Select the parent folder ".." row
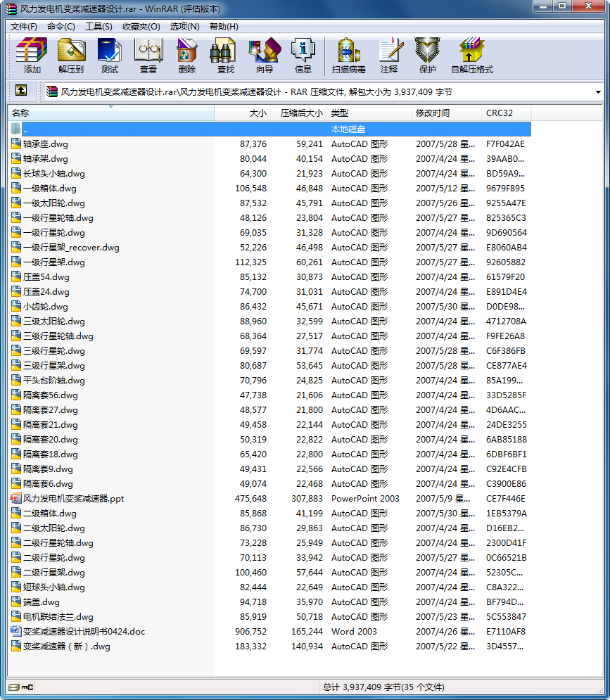The width and height of the screenshot is (610, 700). 25,129
